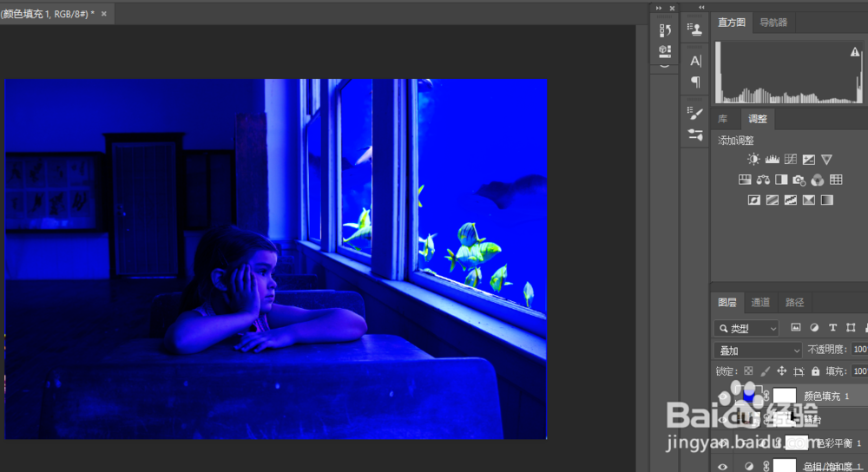Screen dimensions: 868x472
Task: Add a Black & White adjustment
Action: click(x=781, y=180)
